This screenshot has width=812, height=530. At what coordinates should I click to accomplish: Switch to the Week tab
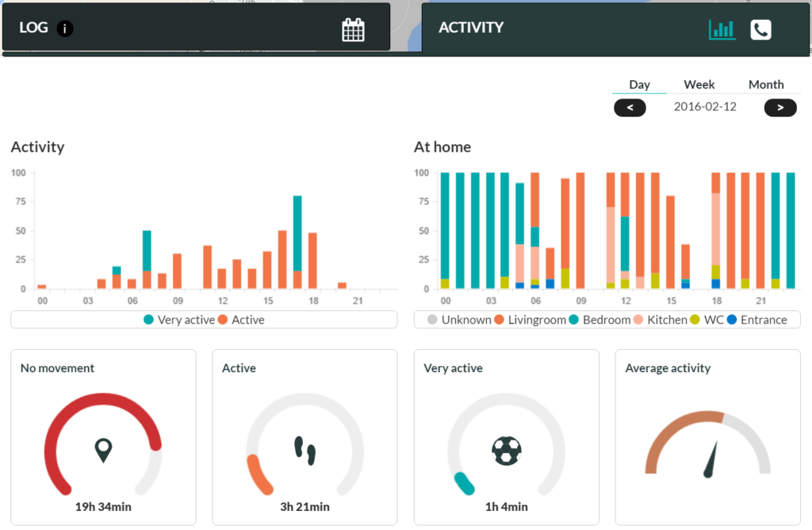tap(699, 84)
